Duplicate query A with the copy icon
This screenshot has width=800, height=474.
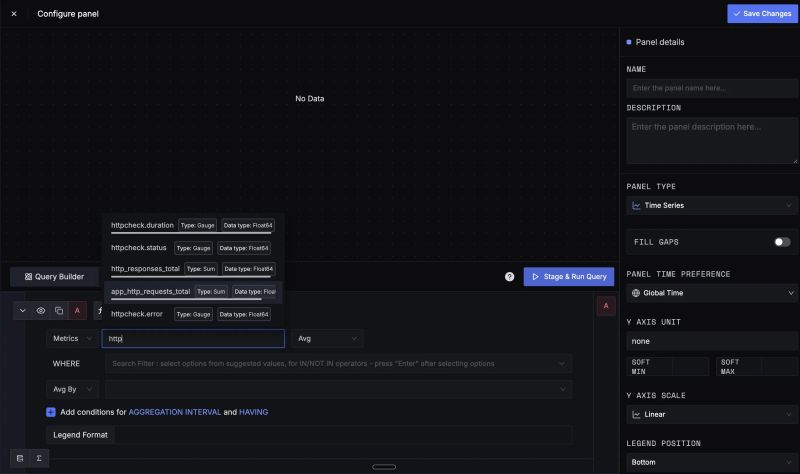tap(59, 311)
